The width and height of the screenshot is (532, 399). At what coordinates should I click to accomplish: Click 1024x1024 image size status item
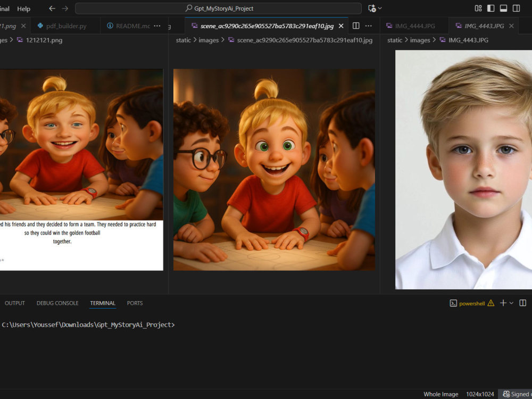coord(480,394)
